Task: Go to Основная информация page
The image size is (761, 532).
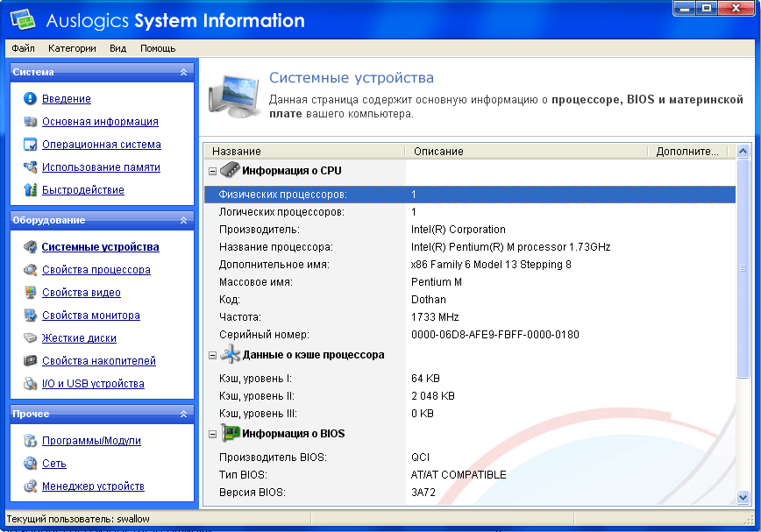Action: pyautogui.click(x=100, y=121)
